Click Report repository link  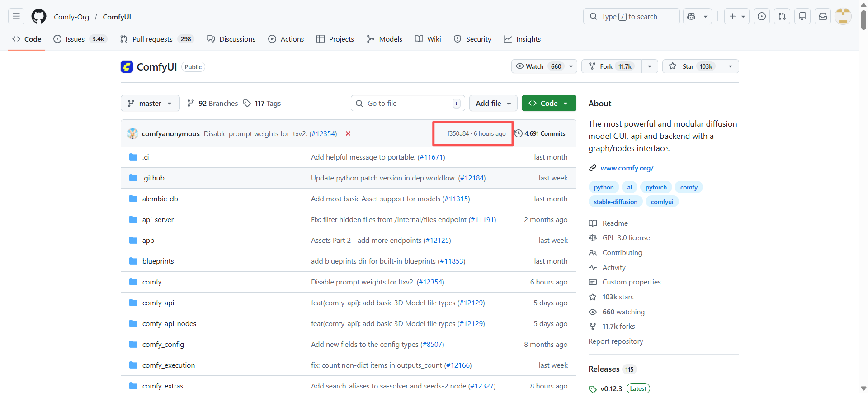[616, 341]
